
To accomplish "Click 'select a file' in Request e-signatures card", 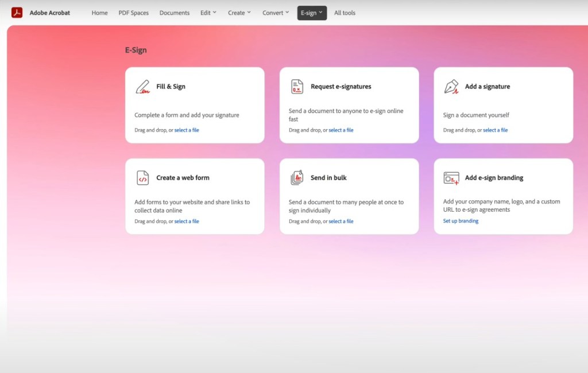I will [x=341, y=130].
